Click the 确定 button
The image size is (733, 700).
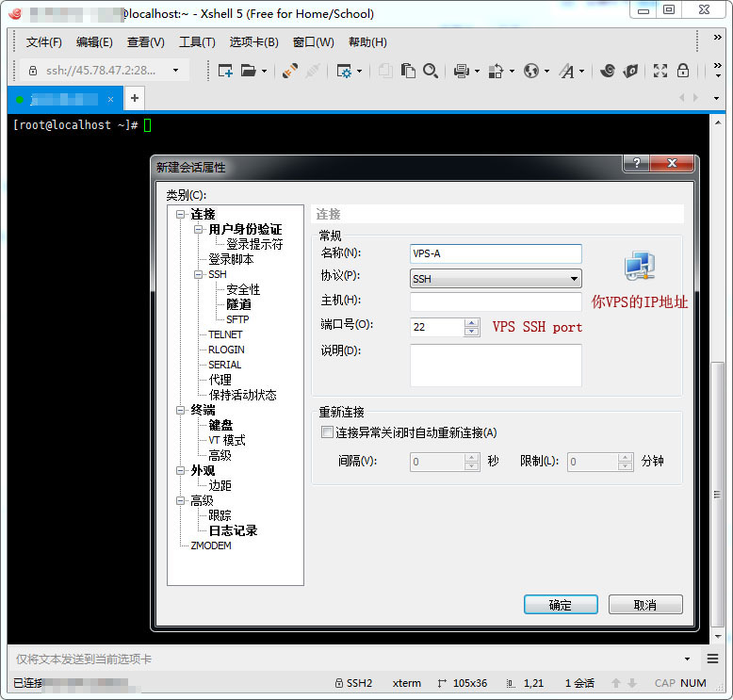560,605
